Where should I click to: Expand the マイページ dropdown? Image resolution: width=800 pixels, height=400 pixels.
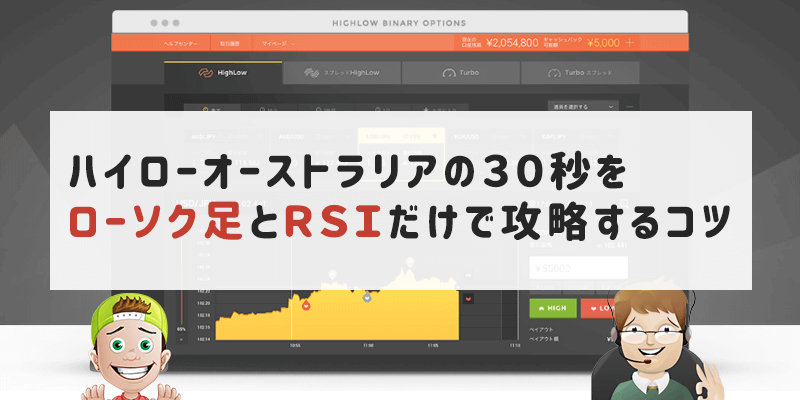[x=279, y=44]
